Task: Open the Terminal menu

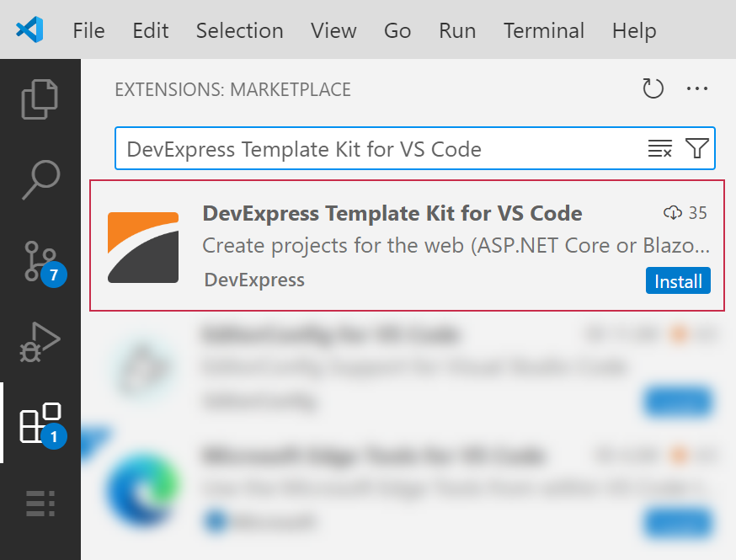Action: 543,30
